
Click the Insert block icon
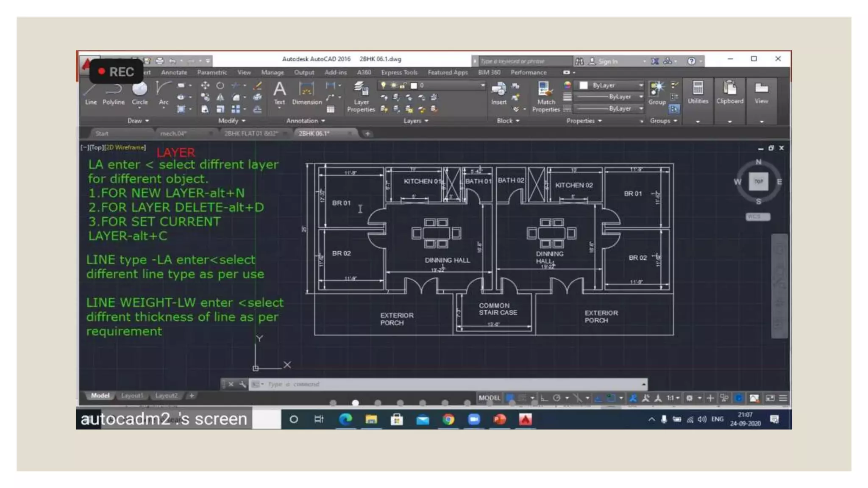pyautogui.click(x=499, y=93)
